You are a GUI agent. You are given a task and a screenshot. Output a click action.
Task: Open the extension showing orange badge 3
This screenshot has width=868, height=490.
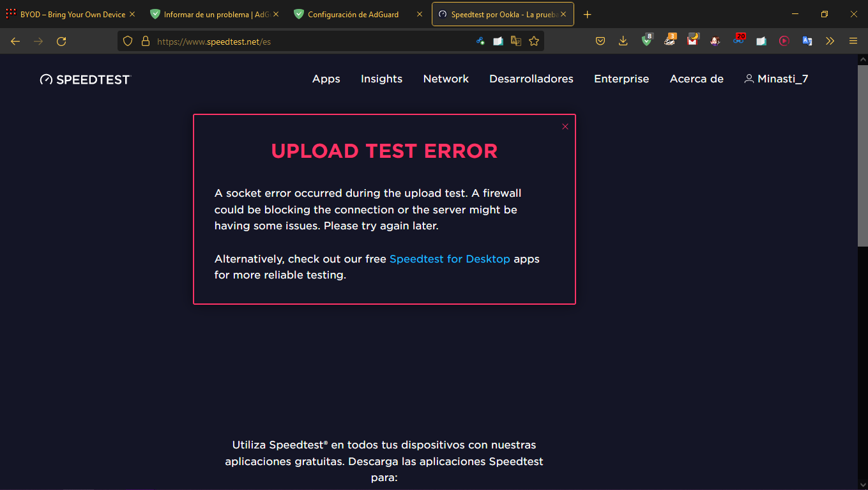pos(670,40)
